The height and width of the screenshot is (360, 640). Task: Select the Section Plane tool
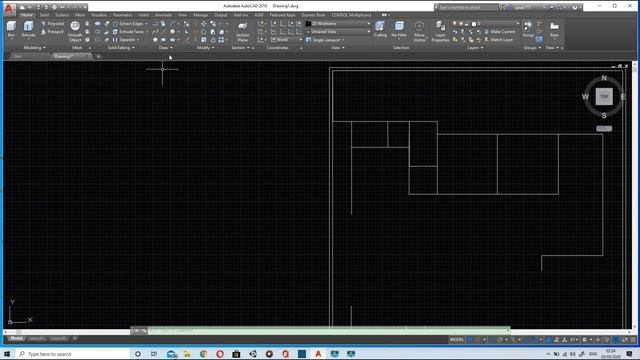tap(242, 31)
